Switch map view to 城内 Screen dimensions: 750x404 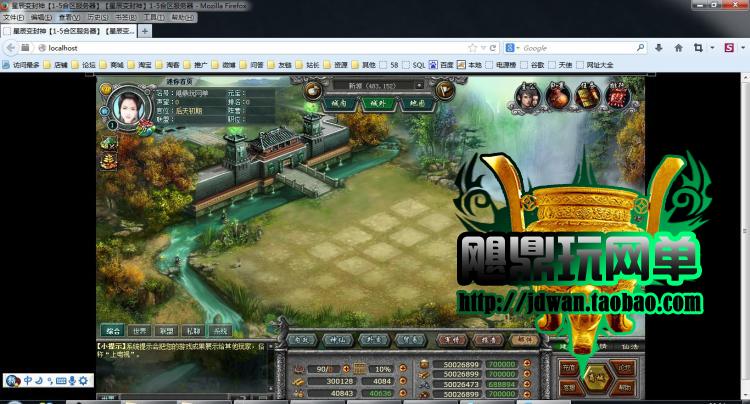point(339,103)
